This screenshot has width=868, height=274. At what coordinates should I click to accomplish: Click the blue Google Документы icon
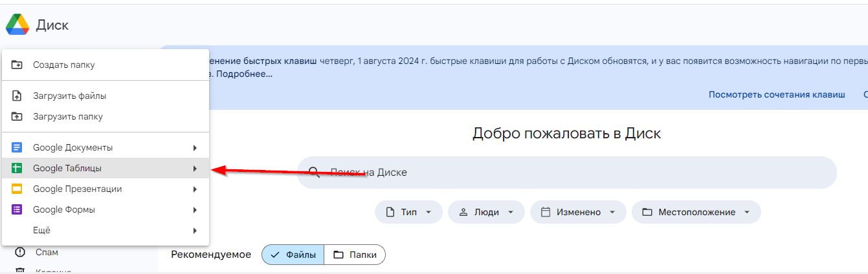[x=17, y=147]
